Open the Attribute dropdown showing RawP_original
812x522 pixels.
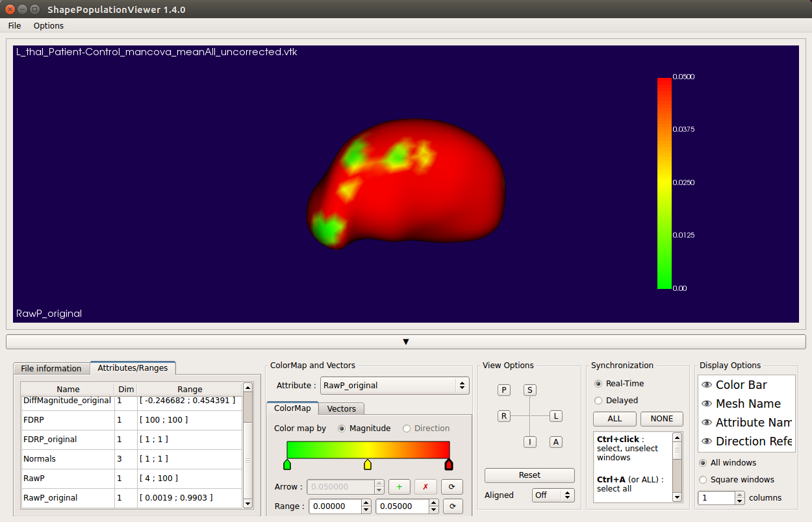pyautogui.click(x=394, y=386)
